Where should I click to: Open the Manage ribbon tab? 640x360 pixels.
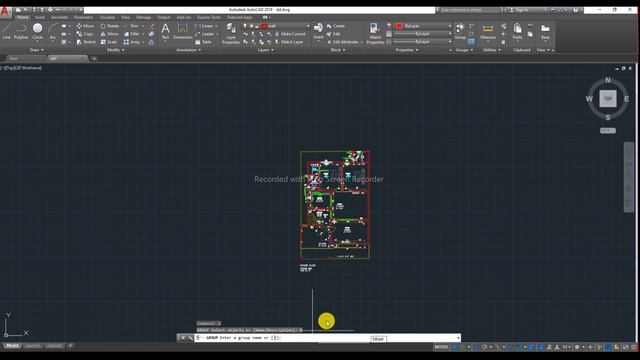click(x=143, y=18)
